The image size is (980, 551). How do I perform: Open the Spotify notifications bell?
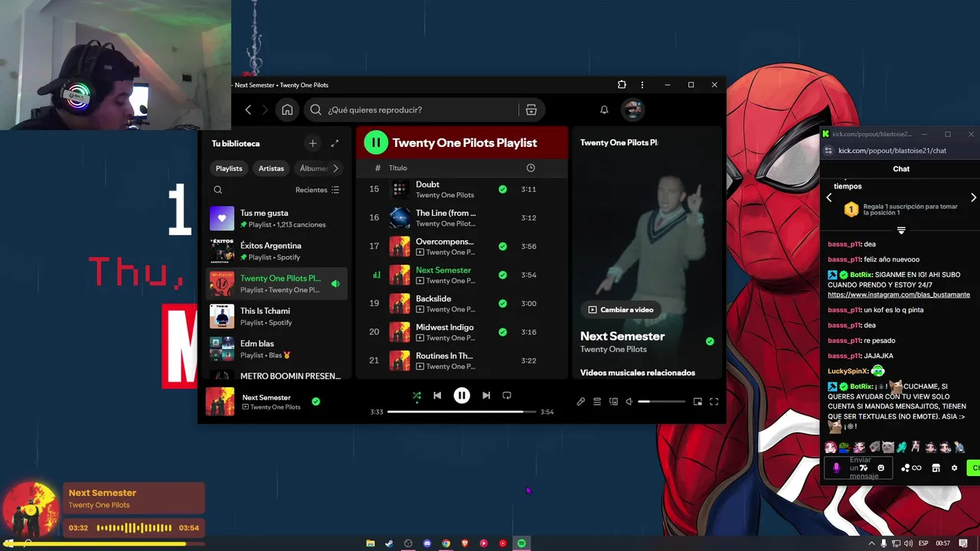pyautogui.click(x=604, y=109)
